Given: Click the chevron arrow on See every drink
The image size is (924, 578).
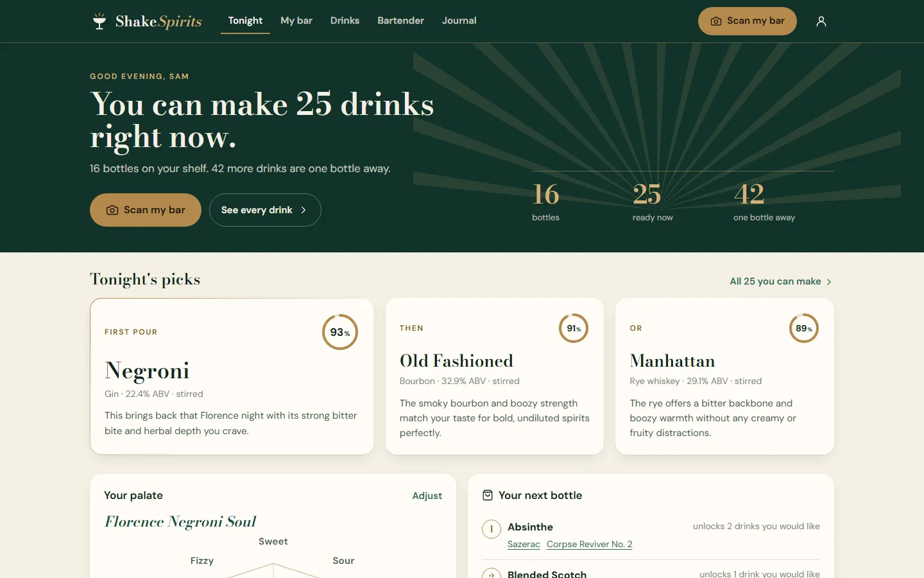Looking at the screenshot, I should [x=304, y=210].
